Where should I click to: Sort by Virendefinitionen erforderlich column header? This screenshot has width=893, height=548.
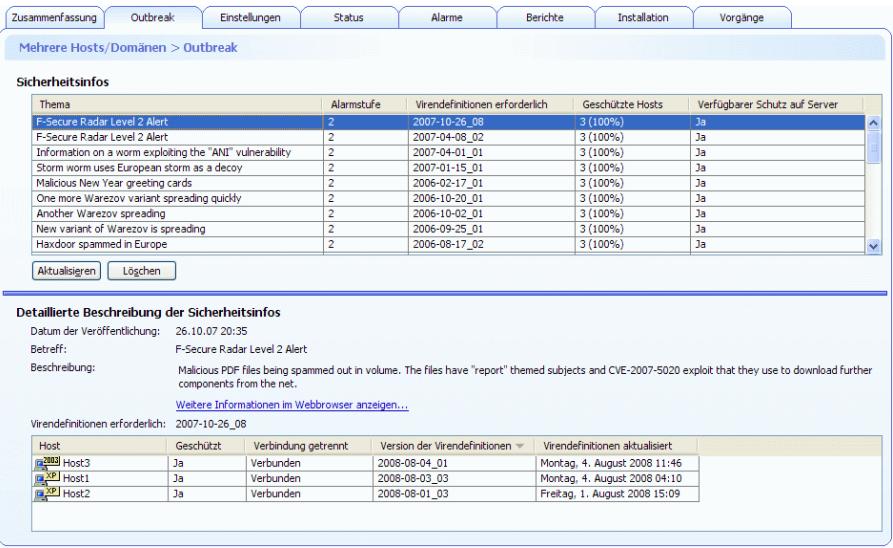[x=491, y=104]
